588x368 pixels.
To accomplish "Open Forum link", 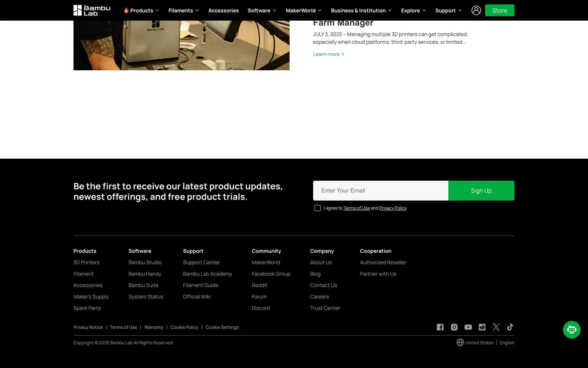I will (x=259, y=297).
